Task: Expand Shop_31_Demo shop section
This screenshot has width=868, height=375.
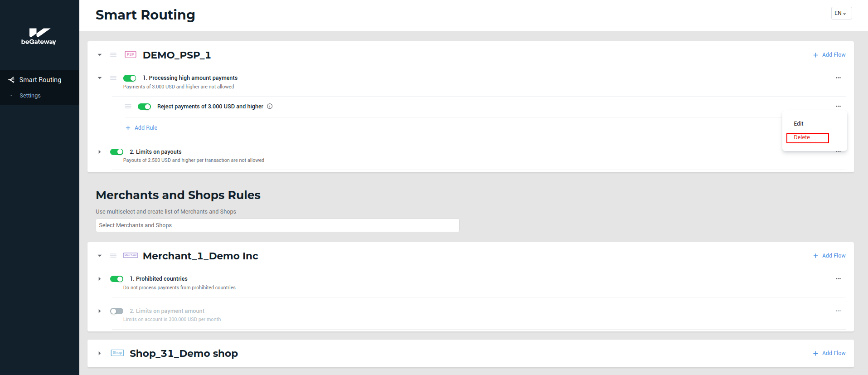Action: pyautogui.click(x=100, y=353)
